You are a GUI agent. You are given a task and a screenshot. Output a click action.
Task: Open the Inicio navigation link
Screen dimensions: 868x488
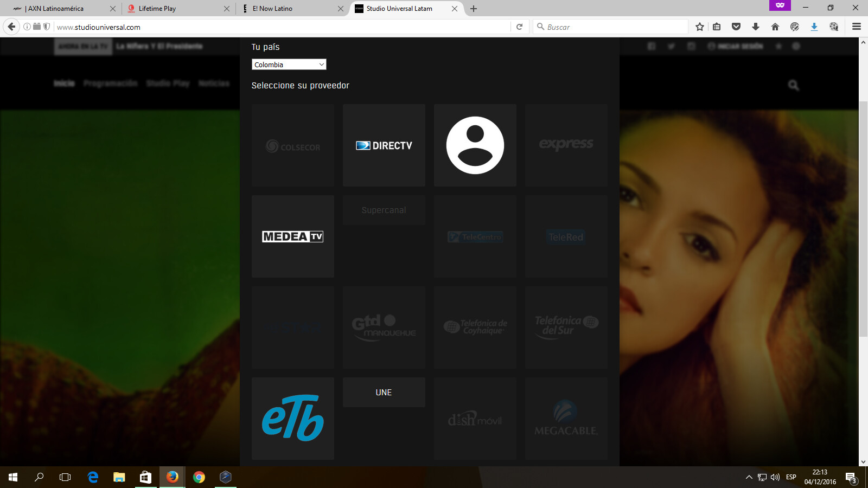tap(64, 84)
